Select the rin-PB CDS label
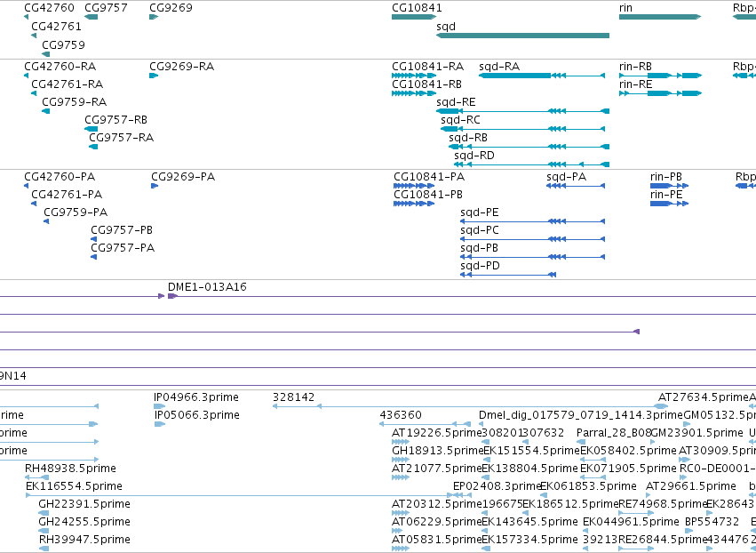Image resolution: width=756 pixels, height=553 pixels. point(666,177)
